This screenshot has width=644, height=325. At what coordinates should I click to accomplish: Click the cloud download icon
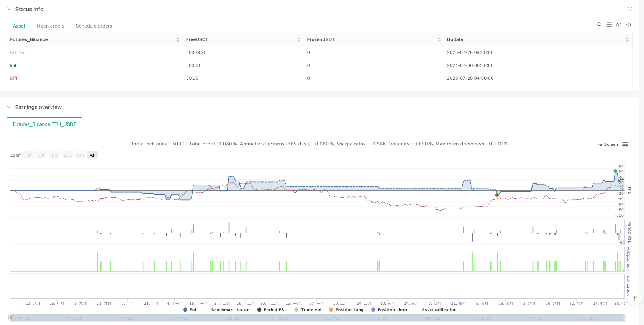pos(619,24)
